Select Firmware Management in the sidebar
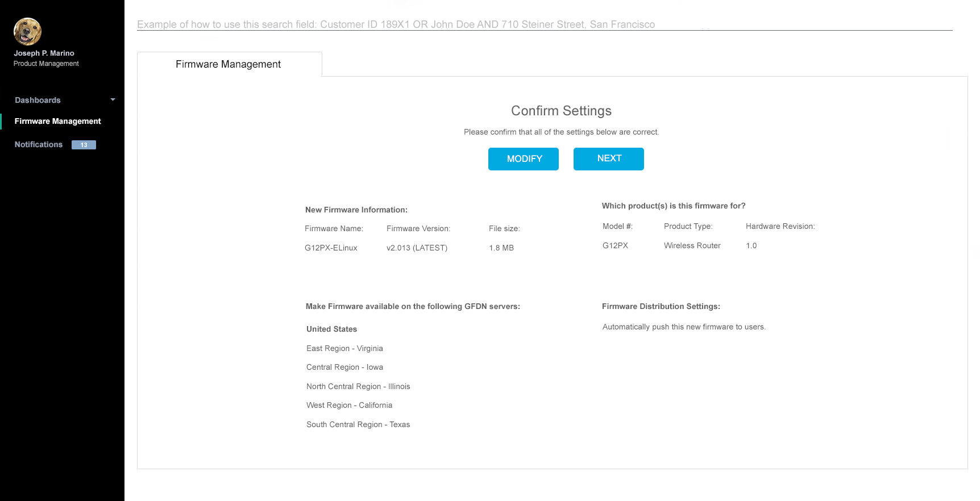 (57, 121)
